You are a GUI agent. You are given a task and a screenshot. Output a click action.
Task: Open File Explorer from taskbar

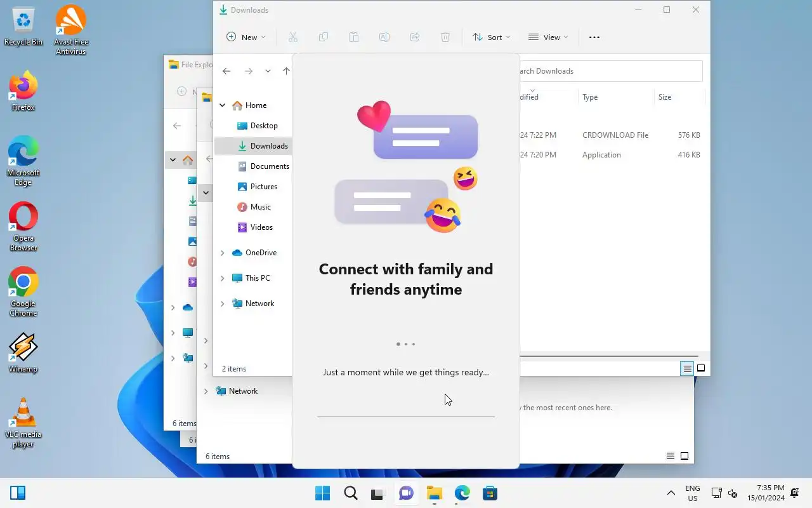coord(434,493)
